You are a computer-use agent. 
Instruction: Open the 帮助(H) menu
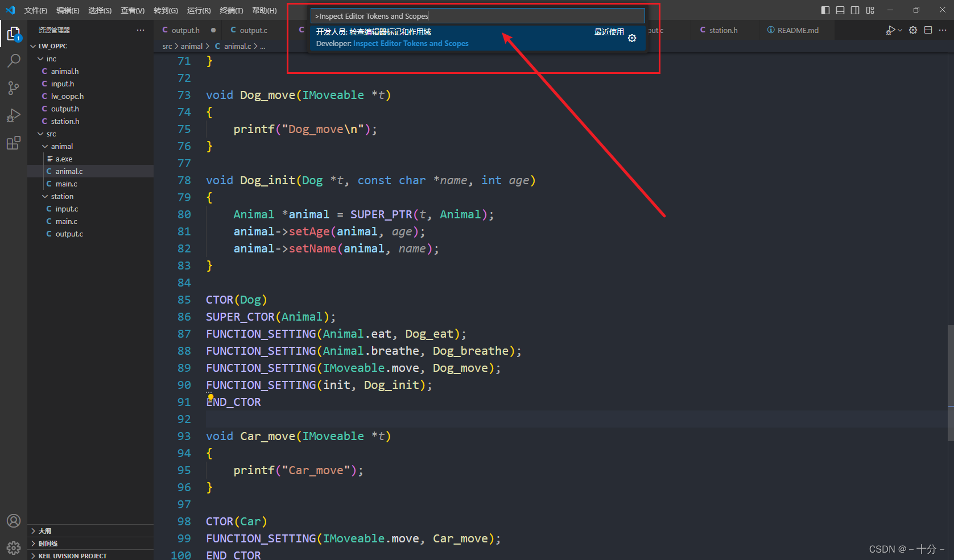point(265,10)
